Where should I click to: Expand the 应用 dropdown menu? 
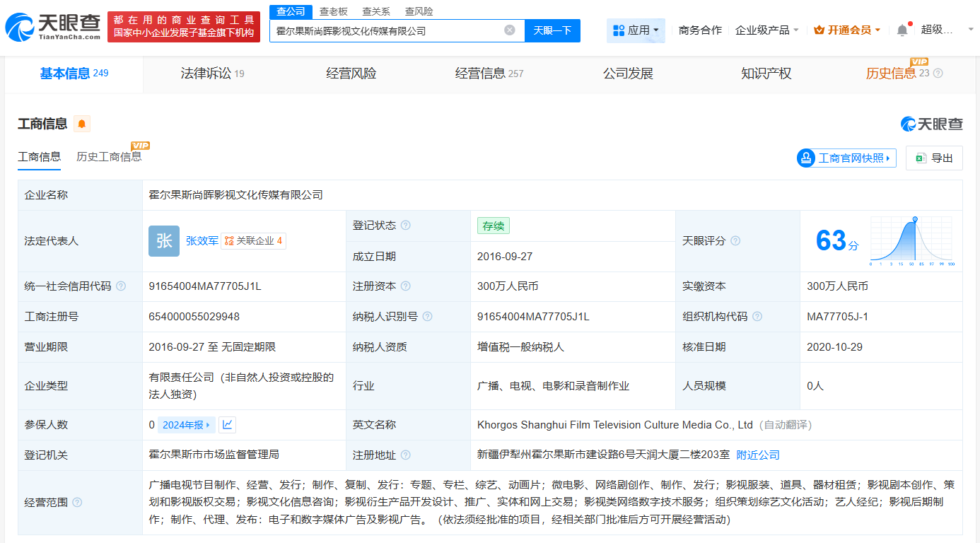pos(636,30)
